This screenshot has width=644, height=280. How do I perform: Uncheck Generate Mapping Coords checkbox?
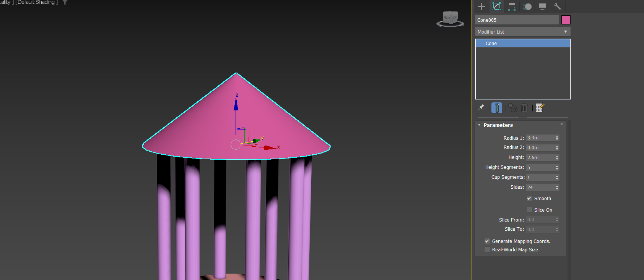pos(487,241)
